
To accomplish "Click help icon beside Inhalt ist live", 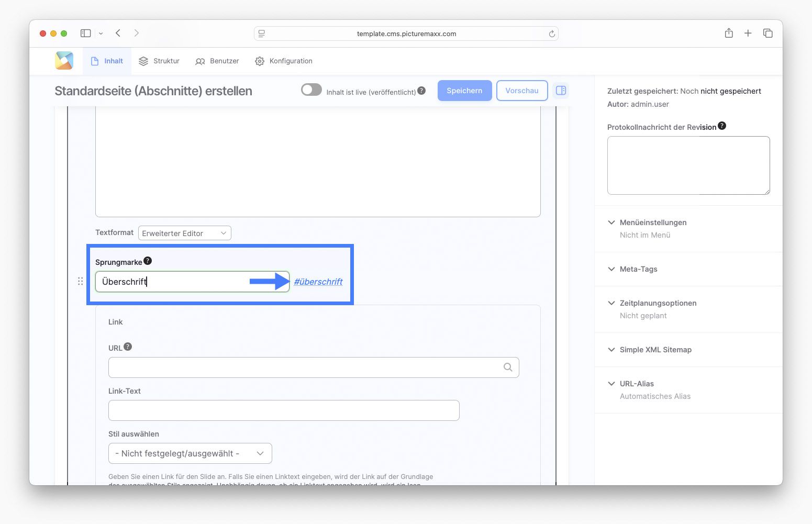I will 421,91.
